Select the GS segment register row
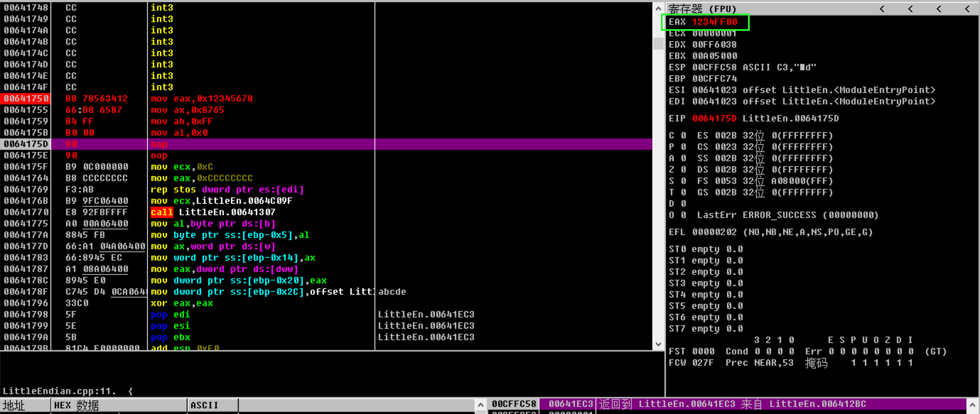This screenshot has width=980, height=414. tap(765, 192)
